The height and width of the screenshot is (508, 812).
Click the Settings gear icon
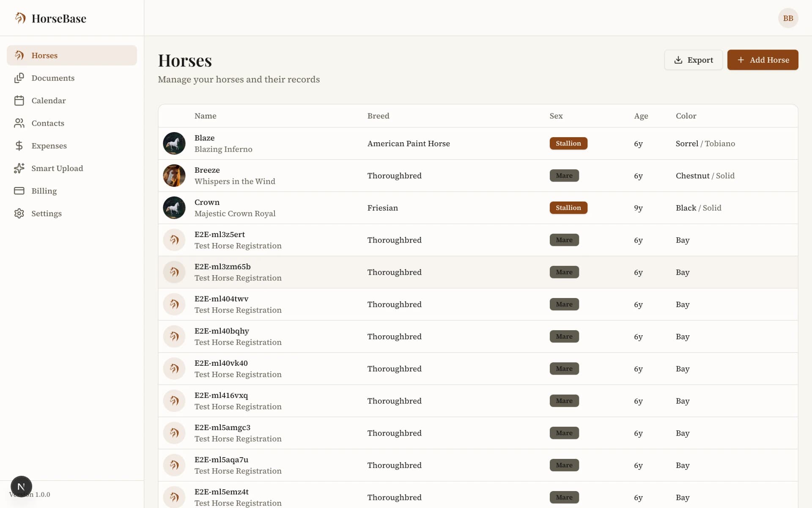click(19, 213)
